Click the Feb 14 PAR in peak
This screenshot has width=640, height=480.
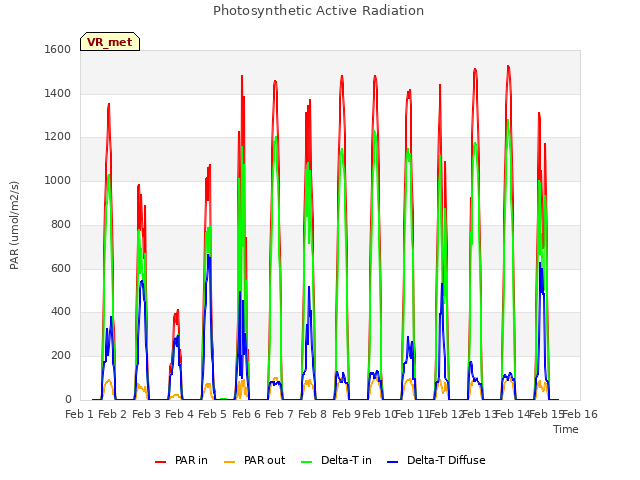pyautogui.click(x=508, y=66)
